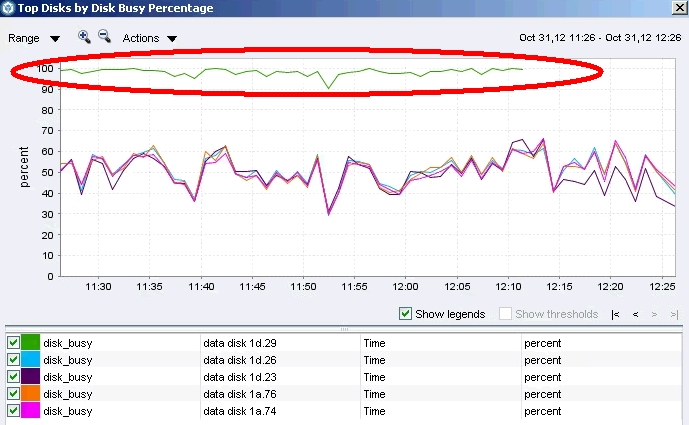Click the zoom in magnifier icon

pos(84,37)
